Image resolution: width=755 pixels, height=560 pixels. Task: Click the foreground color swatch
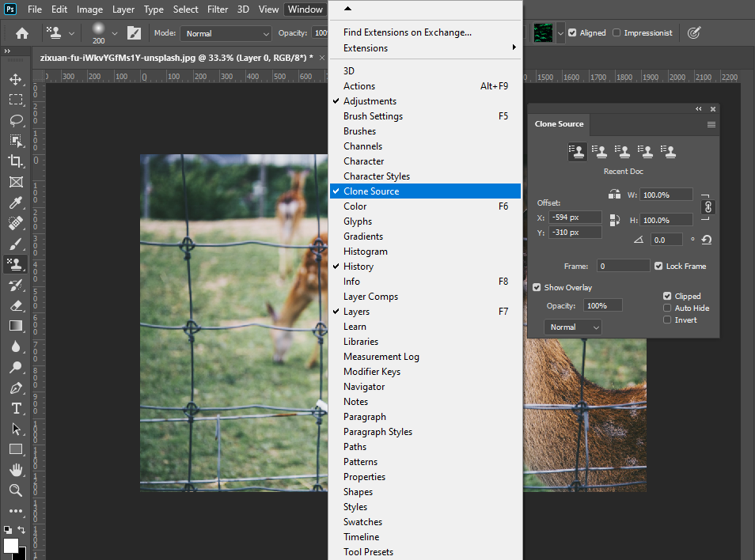pyautogui.click(x=10, y=546)
